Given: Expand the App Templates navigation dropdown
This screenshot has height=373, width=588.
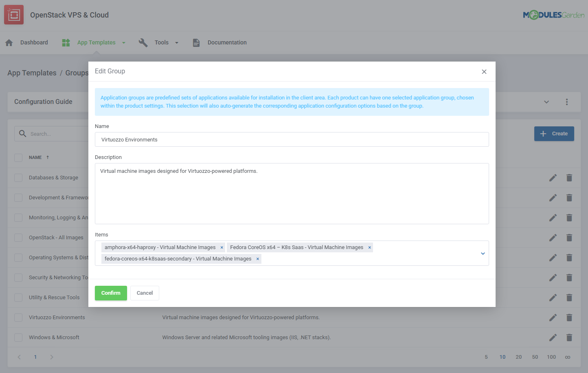Looking at the screenshot, I should tap(124, 42).
